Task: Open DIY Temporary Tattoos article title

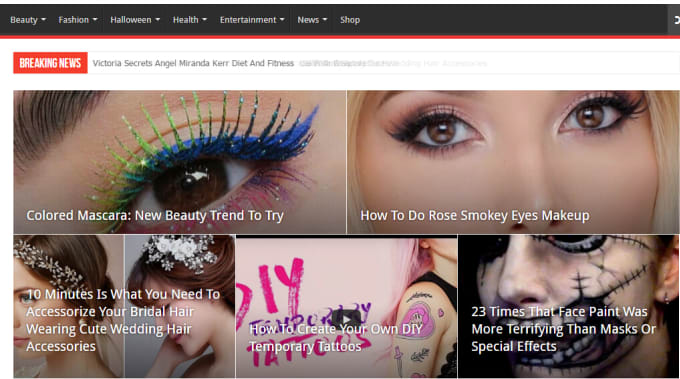Action: coord(335,337)
